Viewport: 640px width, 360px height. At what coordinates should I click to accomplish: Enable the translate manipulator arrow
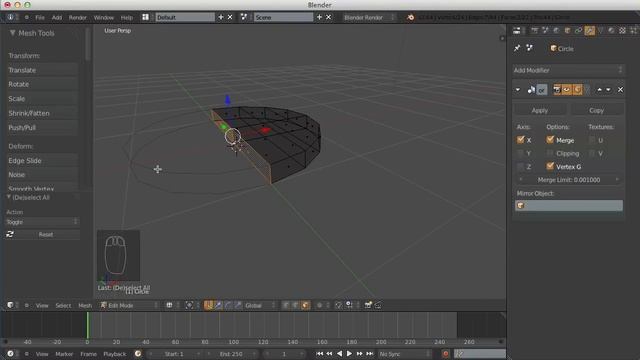pyautogui.click(x=219, y=305)
